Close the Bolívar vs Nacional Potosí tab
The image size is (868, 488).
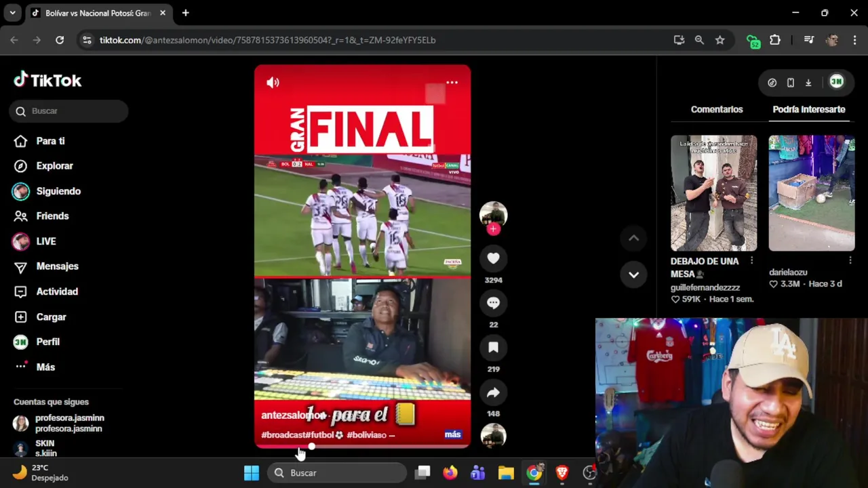point(163,13)
